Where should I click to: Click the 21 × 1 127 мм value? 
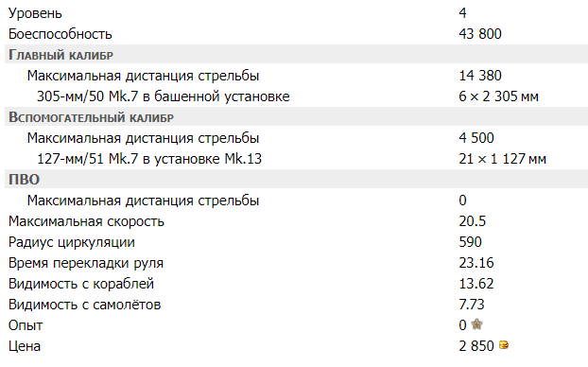click(502, 159)
